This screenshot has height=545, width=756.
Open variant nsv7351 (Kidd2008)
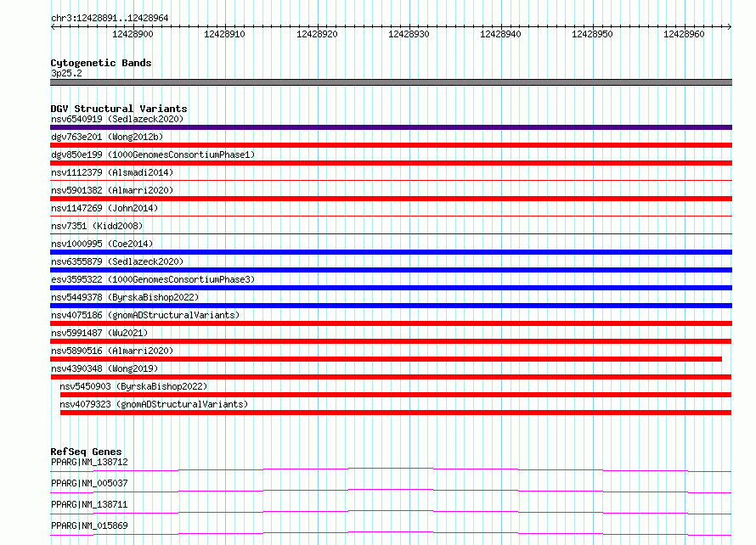(x=97, y=226)
